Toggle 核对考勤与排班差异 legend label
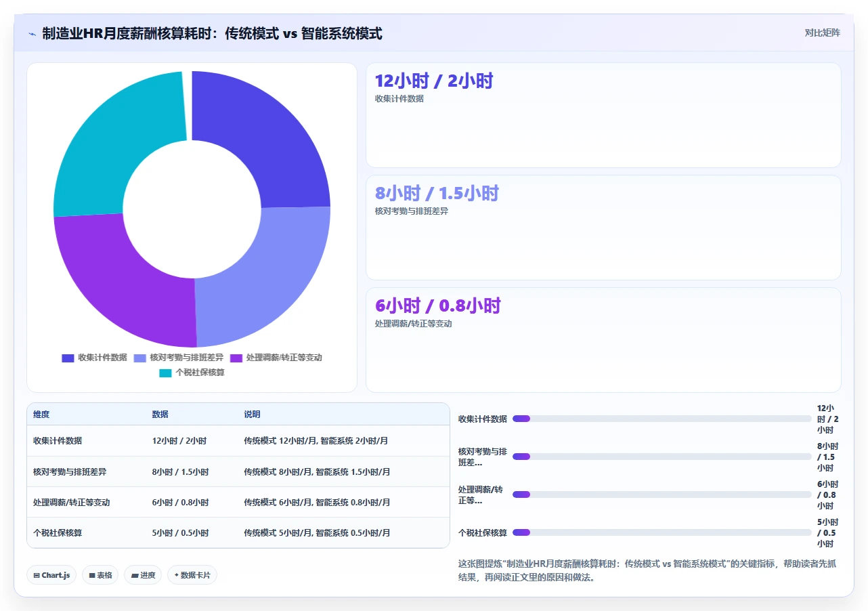 pyautogui.click(x=186, y=358)
